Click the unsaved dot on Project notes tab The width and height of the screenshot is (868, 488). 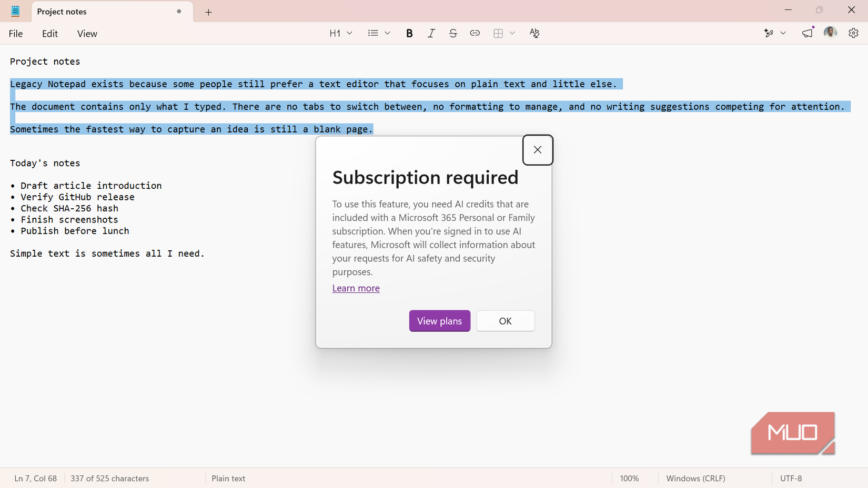[179, 11]
